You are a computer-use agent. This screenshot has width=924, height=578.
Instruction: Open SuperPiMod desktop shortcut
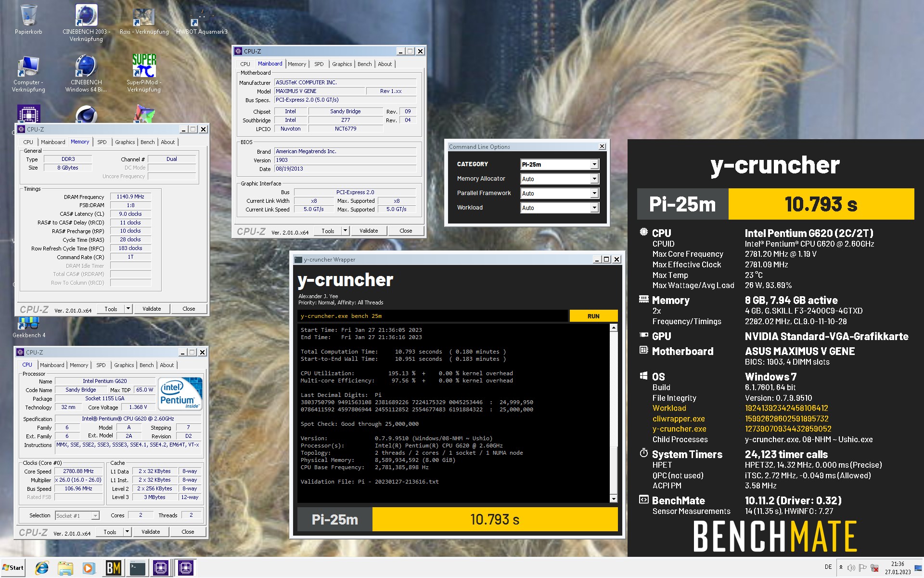pyautogui.click(x=144, y=73)
